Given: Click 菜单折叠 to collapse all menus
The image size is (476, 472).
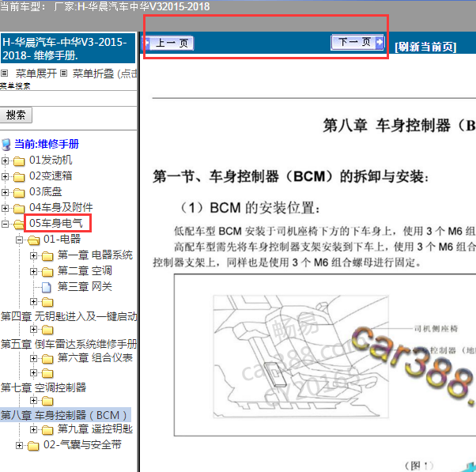Looking at the screenshot, I should tap(93, 74).
